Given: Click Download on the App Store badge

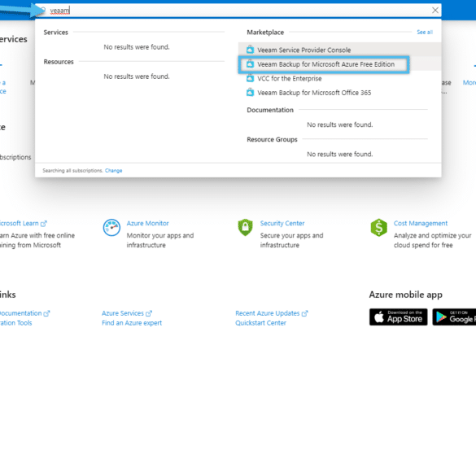Looking at the screenshot, I should click(x=398, y=317).
